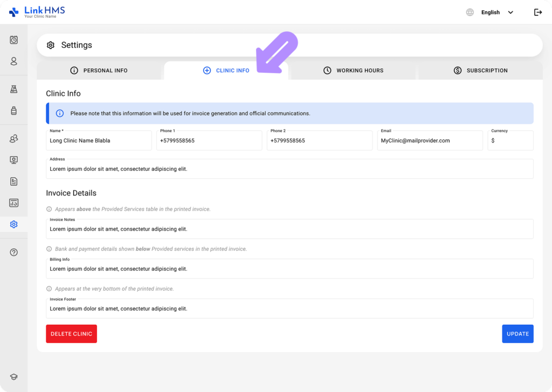Click the pharmacy medicine bottle icon
The height and width of the screenshot is (392, 552).
click(x=13, y=110)
